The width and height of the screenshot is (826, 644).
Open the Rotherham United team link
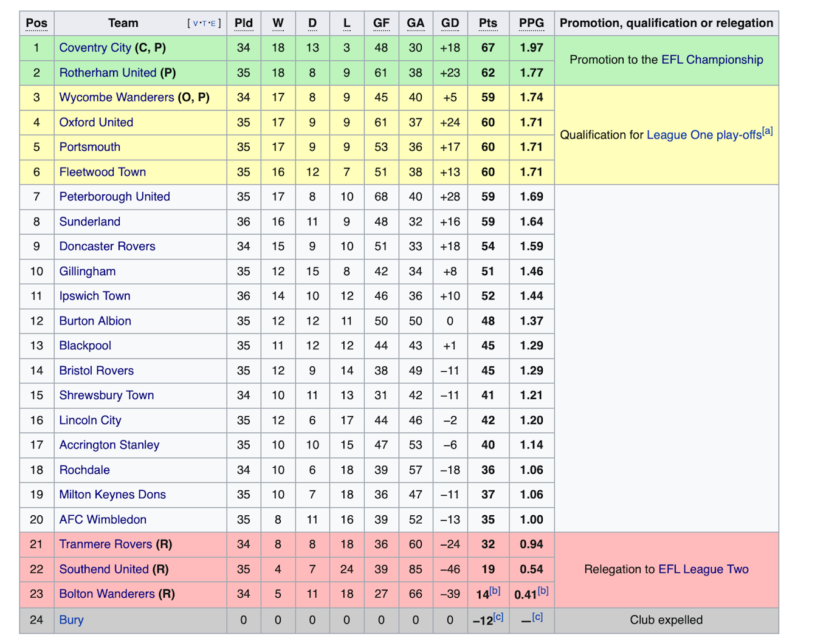point(108,72)
